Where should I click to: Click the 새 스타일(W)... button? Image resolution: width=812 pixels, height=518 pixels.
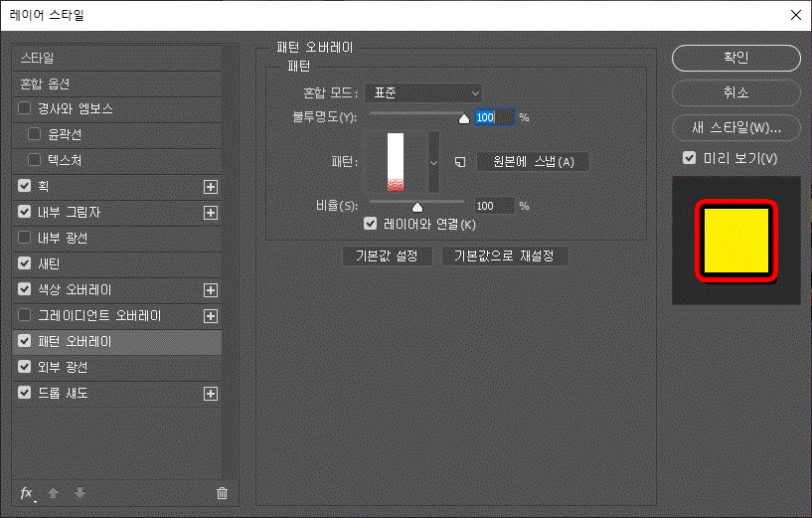click(735, 127)
